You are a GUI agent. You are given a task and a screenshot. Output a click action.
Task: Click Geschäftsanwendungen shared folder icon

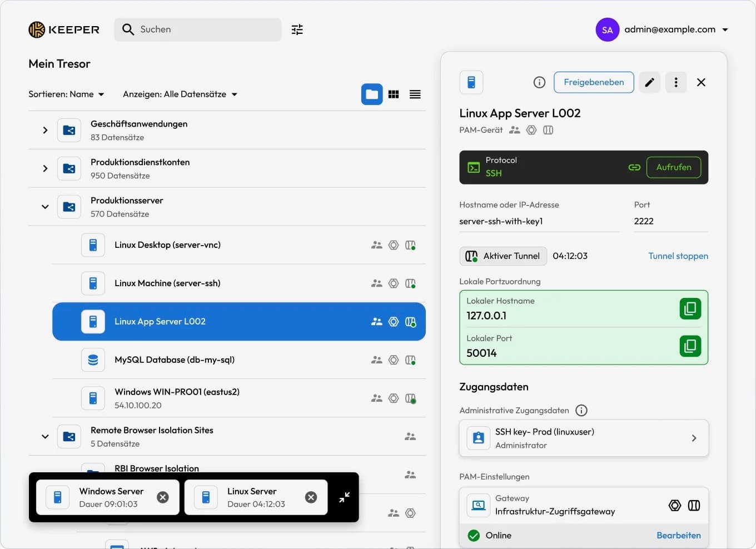tap(69, 131)
